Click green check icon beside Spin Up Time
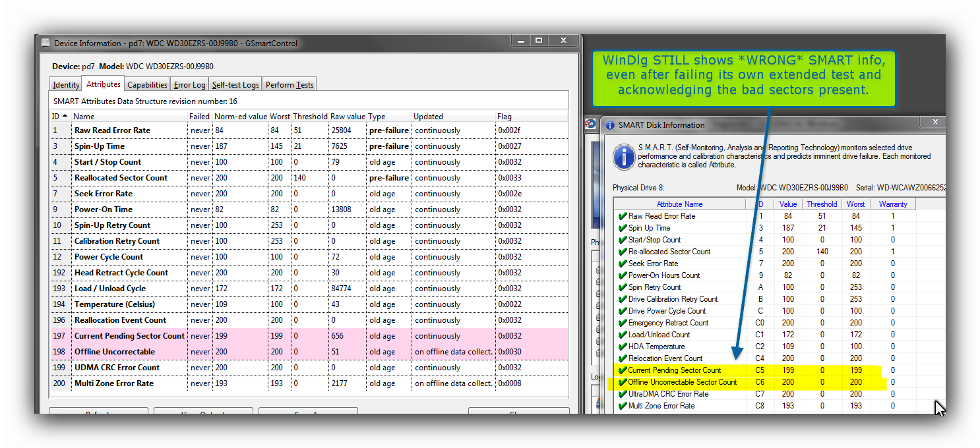Image resolution: width=980 pixels, height=448 pixels. click(x=622, y=228)
